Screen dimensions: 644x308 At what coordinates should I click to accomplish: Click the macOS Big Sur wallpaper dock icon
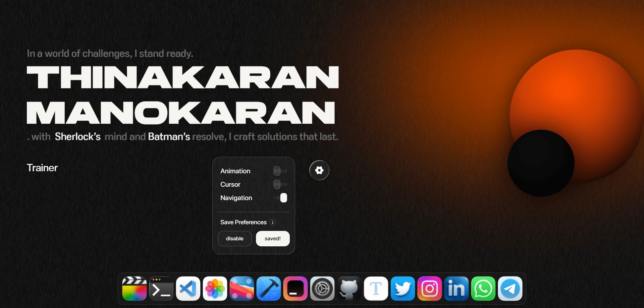242,289
